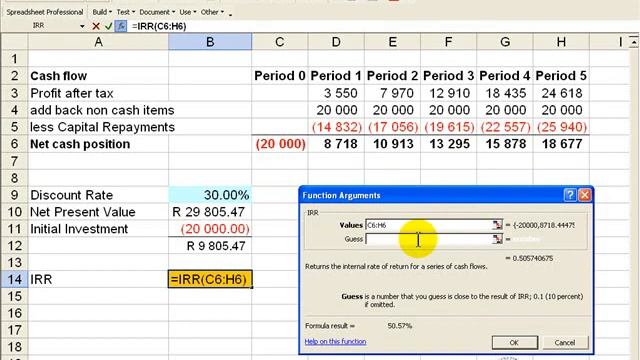Select Period 5 profit value 24 618
Viewport: 640px width, 360px height.
tap(561, 93)
